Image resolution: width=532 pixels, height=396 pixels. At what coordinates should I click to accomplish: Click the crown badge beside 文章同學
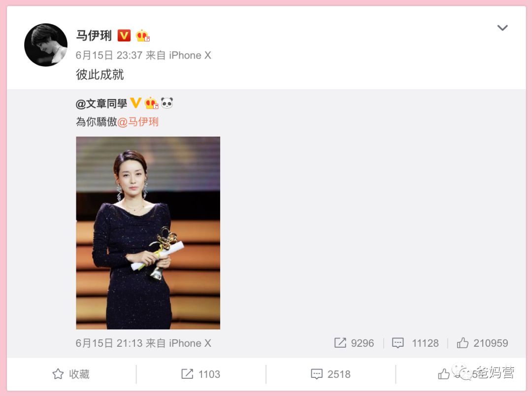coord(151,103)
